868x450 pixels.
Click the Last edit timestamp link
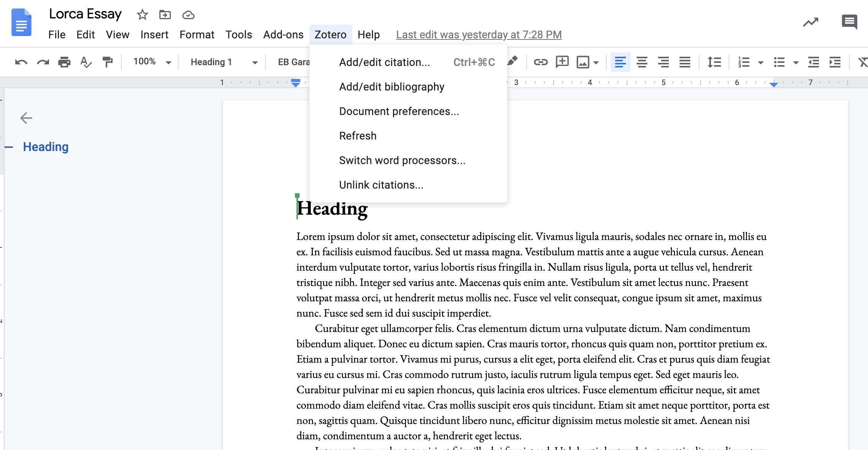point(478,34)
